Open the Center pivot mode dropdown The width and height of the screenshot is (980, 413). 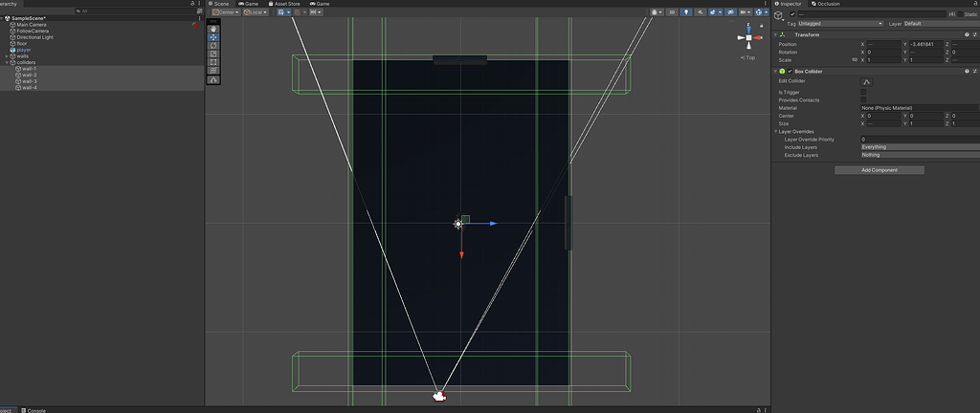point(226,12)
